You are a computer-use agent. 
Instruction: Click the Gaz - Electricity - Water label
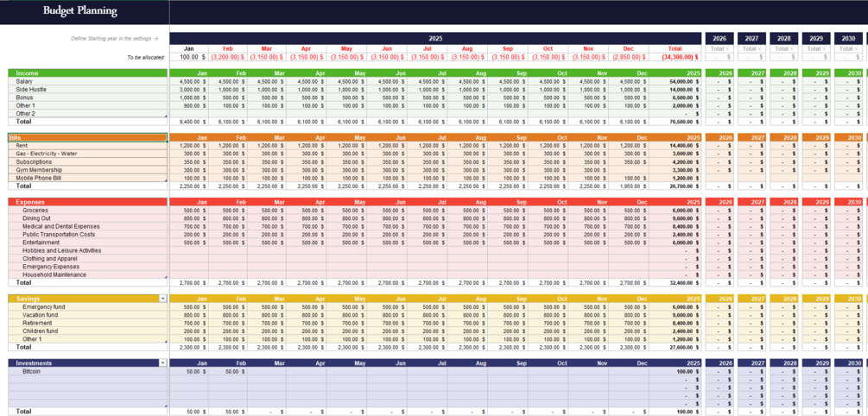tap(46, 154)
